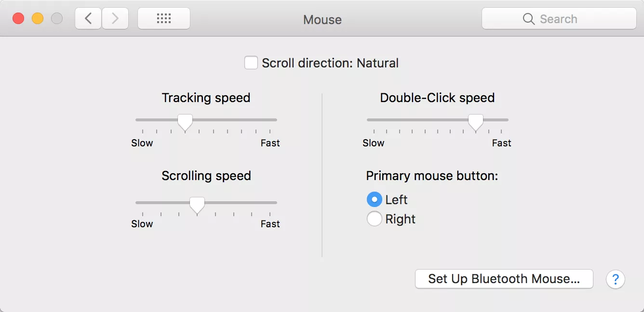Click the magnifying glass search icon

(529, 19)
